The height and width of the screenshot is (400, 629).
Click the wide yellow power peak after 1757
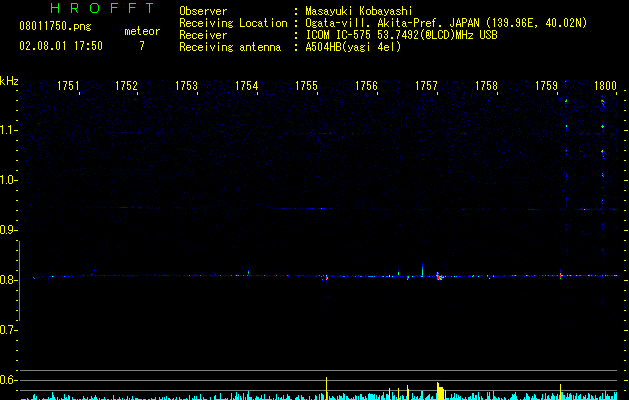click(x=440, y=391)
